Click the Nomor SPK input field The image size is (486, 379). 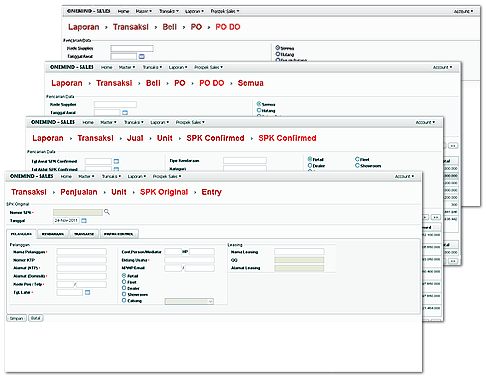[x=78, y=212]
